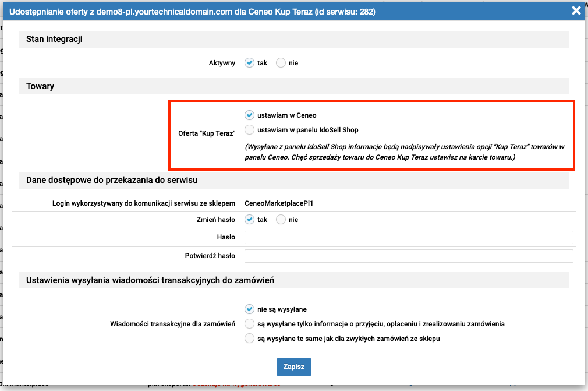The width and height of the screenshot is (588, 391).
Task: Close the Ceneo Kup Teraz dialog
Action: pos(576,10)
